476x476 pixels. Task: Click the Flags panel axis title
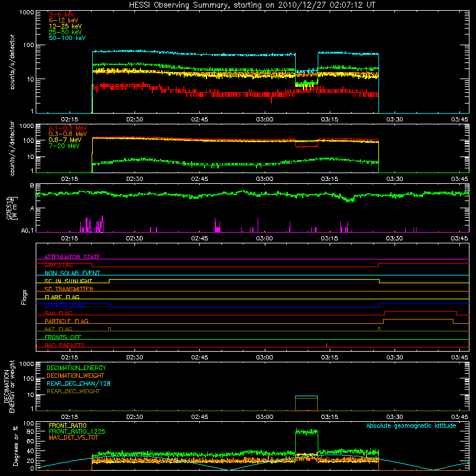24,297
